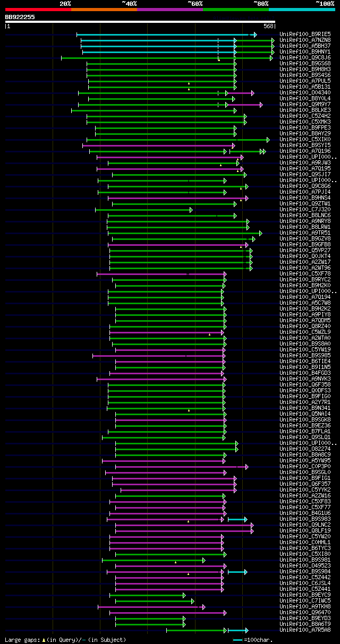The image size is (340, 644).
Task: Select hit label UniRef100_A9TKH8
Action: pos(305,607)
